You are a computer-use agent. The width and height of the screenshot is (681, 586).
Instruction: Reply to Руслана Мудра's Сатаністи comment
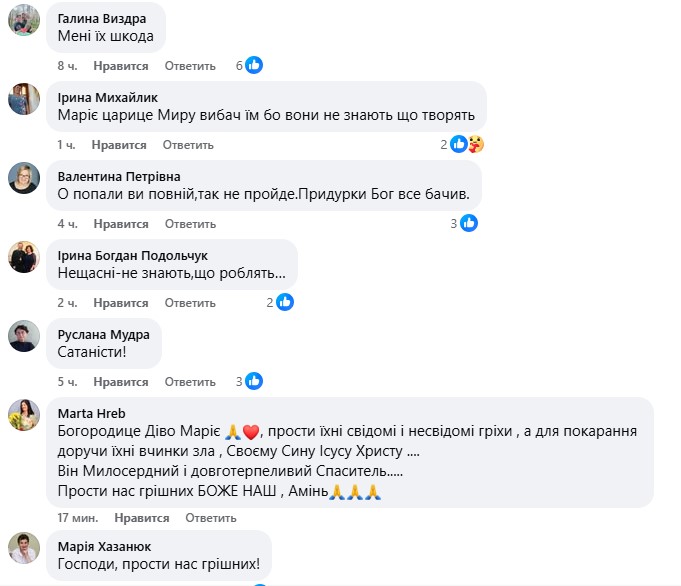point(190,381)
